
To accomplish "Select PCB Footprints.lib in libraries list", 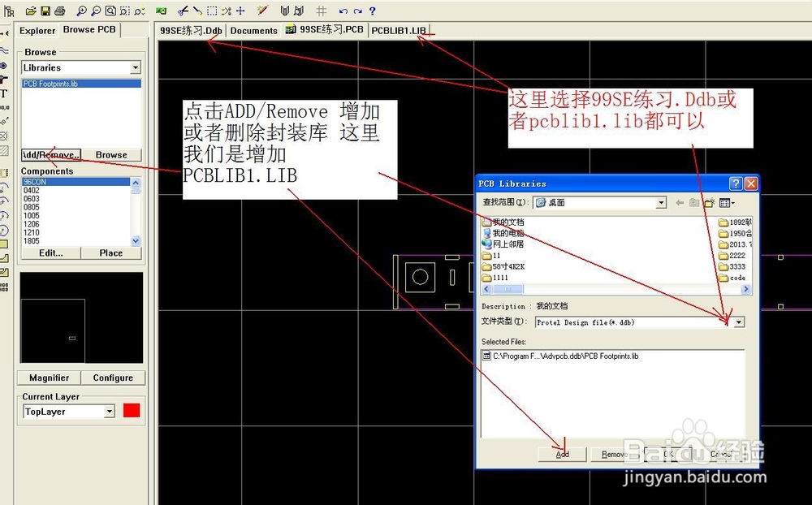I will [81, 84].
